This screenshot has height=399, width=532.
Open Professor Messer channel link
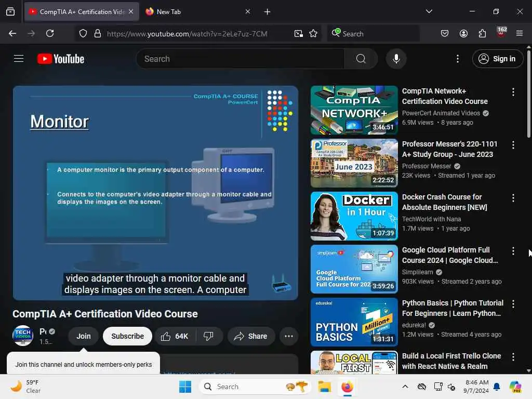427,166
